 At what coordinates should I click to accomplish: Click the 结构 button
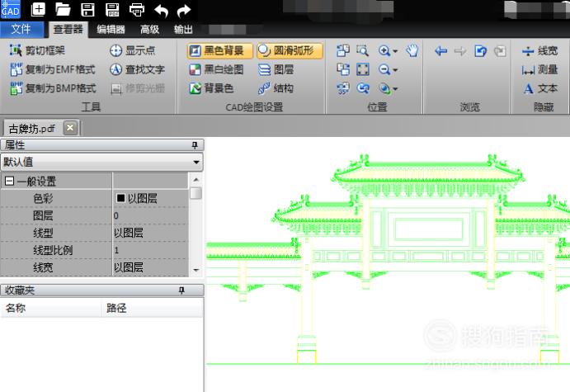click(276, 88)
